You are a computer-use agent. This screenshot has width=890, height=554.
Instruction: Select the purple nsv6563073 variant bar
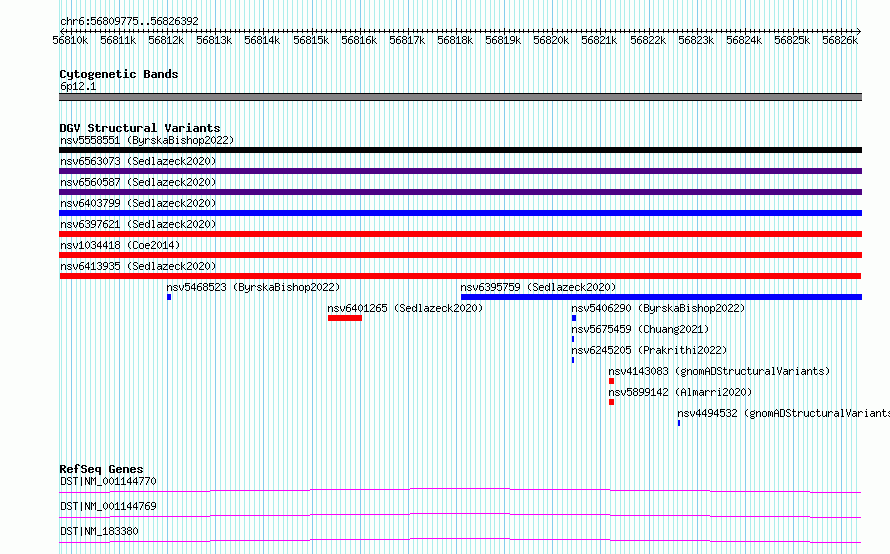point(460,171)
